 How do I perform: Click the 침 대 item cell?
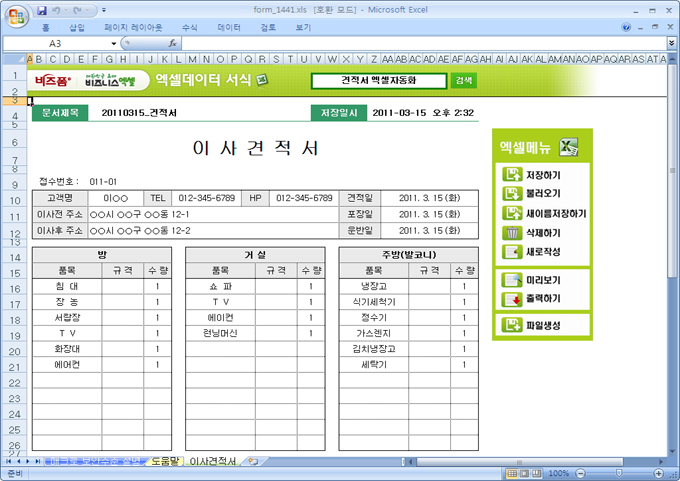pos(67,286)
